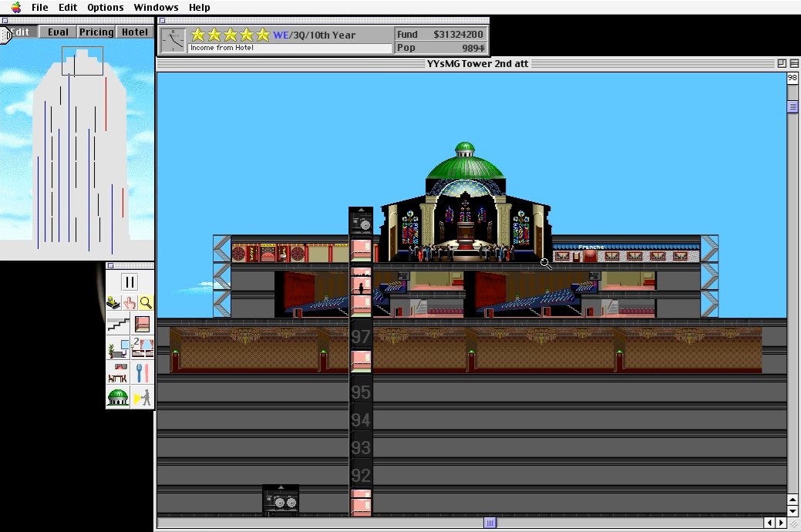Select the finger pointer tool
Viewport: 801px width, 532px height.
[x=128, y=302]
